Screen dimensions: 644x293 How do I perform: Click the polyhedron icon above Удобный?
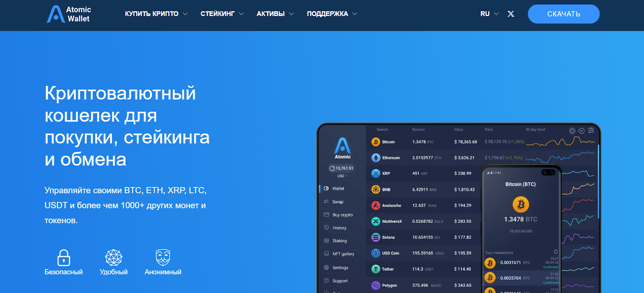coord(114,258)
